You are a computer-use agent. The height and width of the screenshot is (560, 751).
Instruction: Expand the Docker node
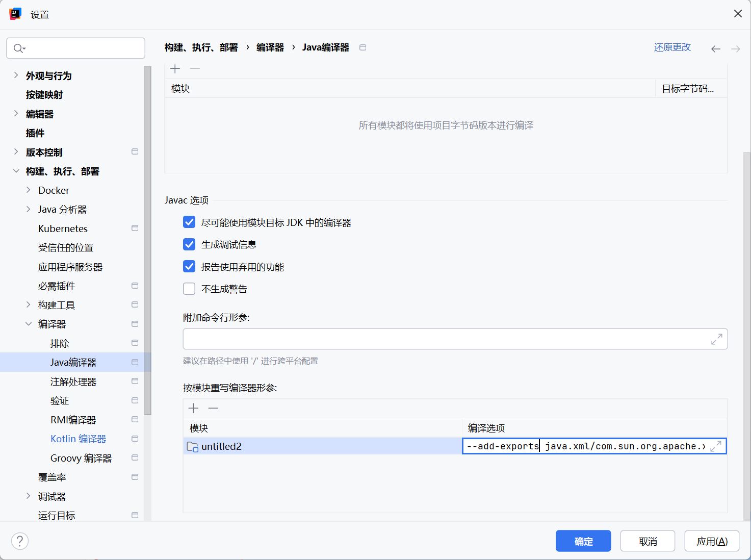point(28,190)
